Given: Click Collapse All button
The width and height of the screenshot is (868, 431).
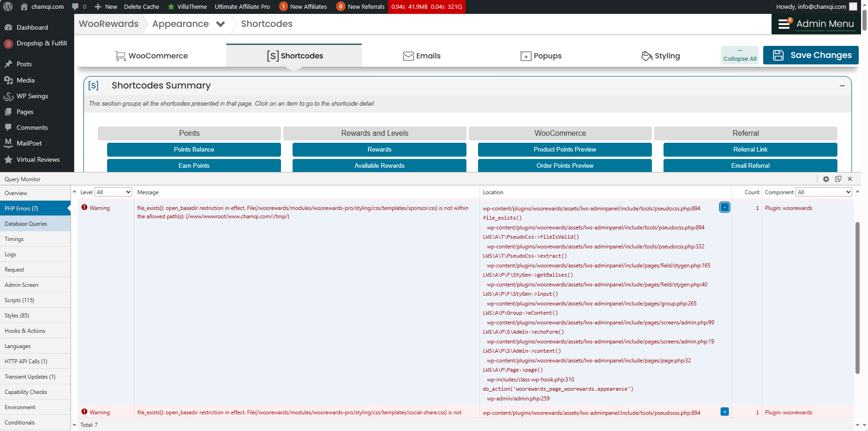Looking at the screenshot, I should tap(740, 55).
